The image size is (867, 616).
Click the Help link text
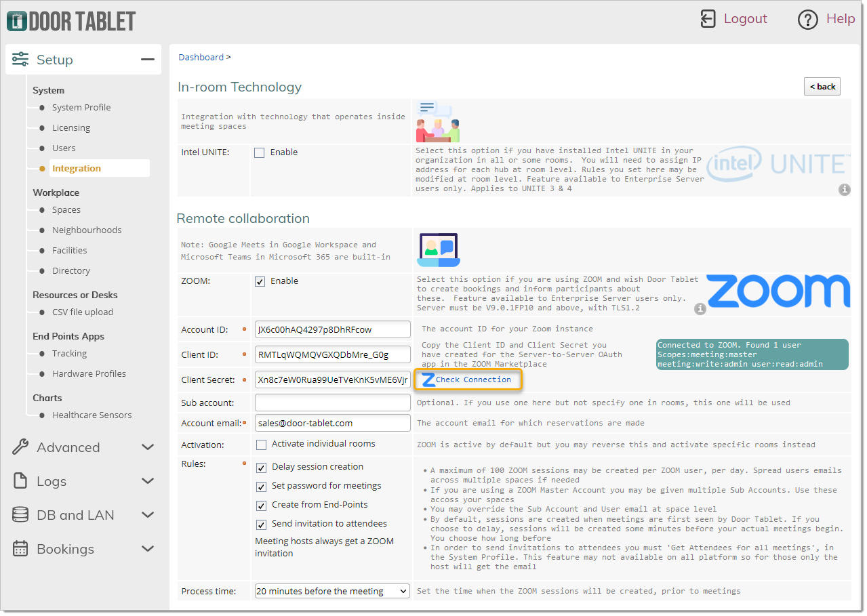pos(841,19)
